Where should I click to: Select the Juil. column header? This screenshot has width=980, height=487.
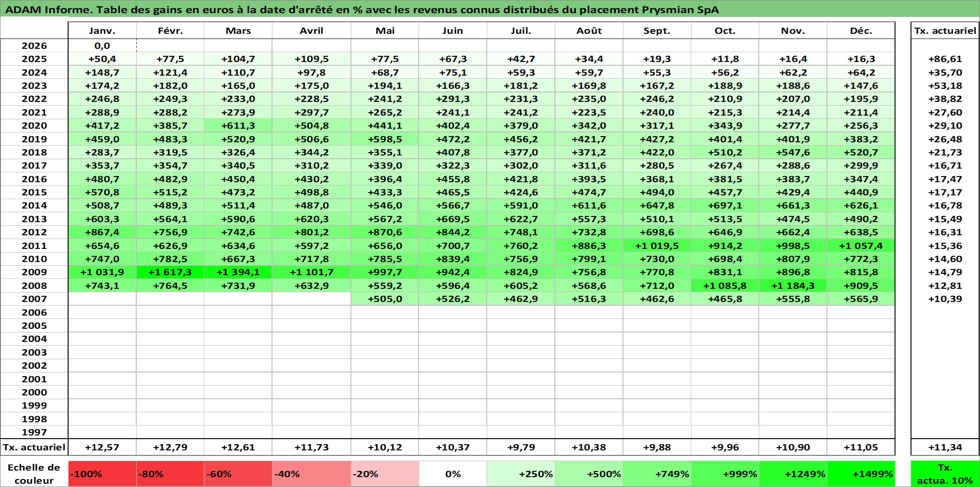point(521,31)
